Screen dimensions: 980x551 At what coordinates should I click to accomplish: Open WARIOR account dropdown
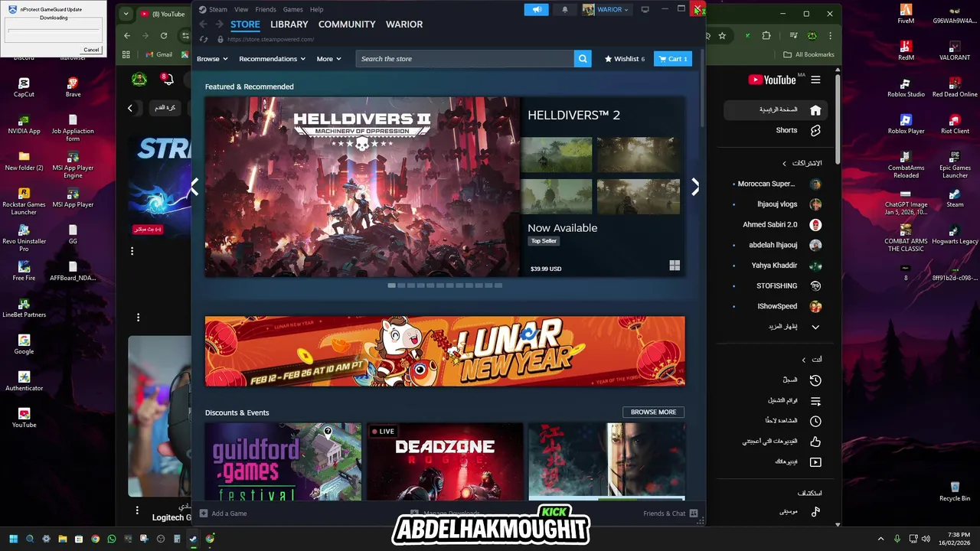pos(606,9)
